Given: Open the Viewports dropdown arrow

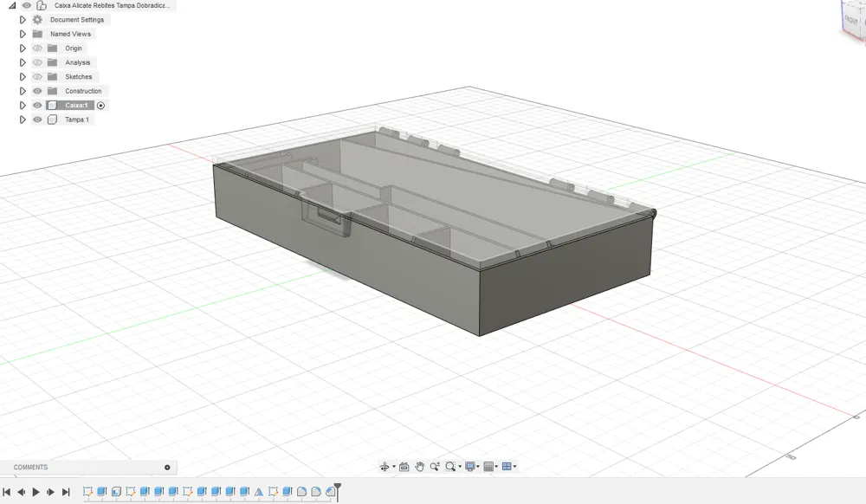Looking at the screenshot, I should (x=514, y=467).
